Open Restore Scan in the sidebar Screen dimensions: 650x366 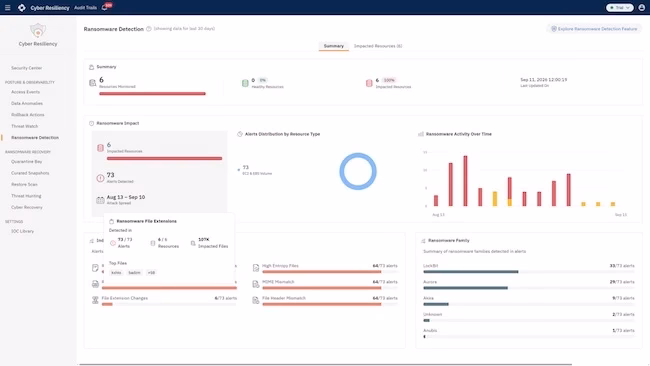[24, 184]
